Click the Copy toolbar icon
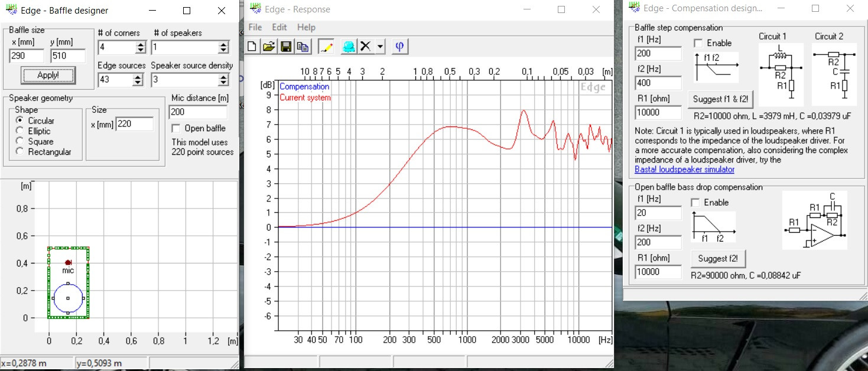Screen dimensions: 868x371 tap(303, 47)
